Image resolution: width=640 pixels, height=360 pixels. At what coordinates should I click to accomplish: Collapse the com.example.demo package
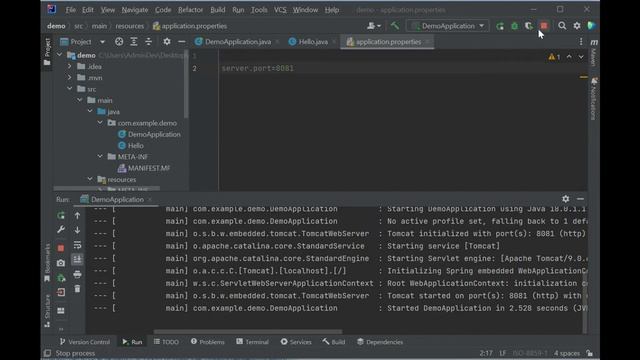pos(100,122)
